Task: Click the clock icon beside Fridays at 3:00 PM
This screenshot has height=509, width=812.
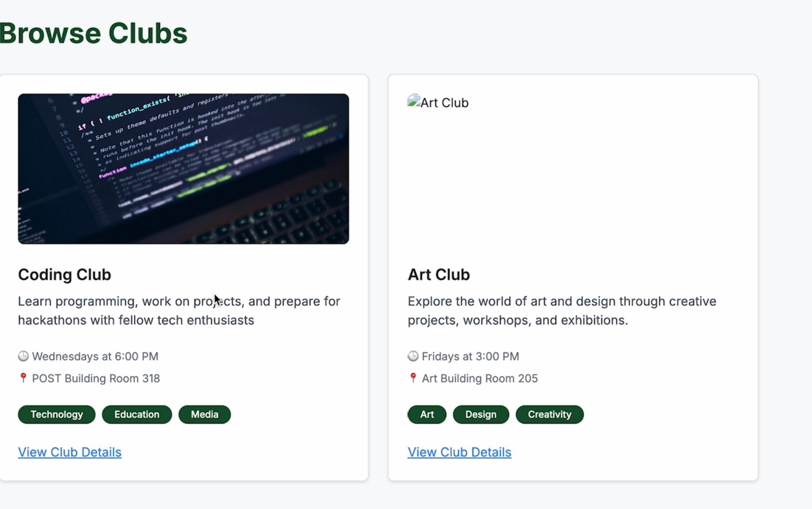Action: [412, 356]
